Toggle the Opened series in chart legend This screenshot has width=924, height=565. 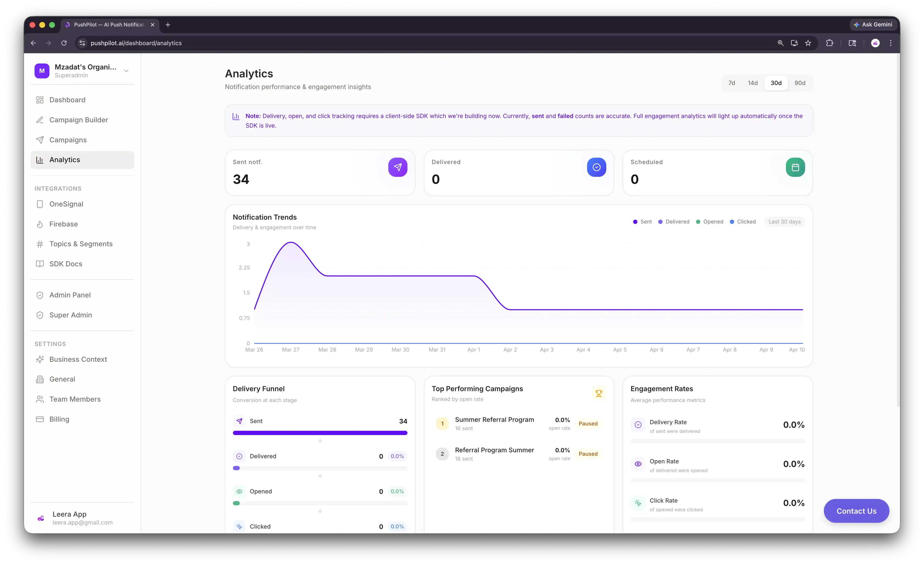710,222
